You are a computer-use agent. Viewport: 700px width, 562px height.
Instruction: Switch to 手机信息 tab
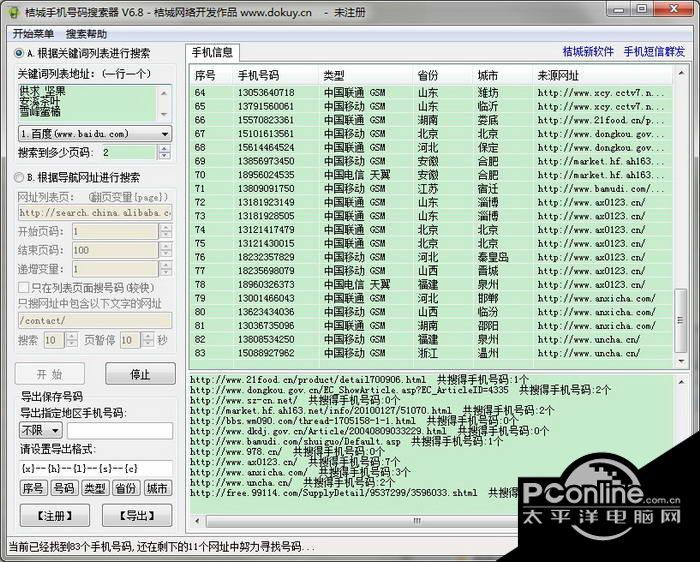pos(212,53)
